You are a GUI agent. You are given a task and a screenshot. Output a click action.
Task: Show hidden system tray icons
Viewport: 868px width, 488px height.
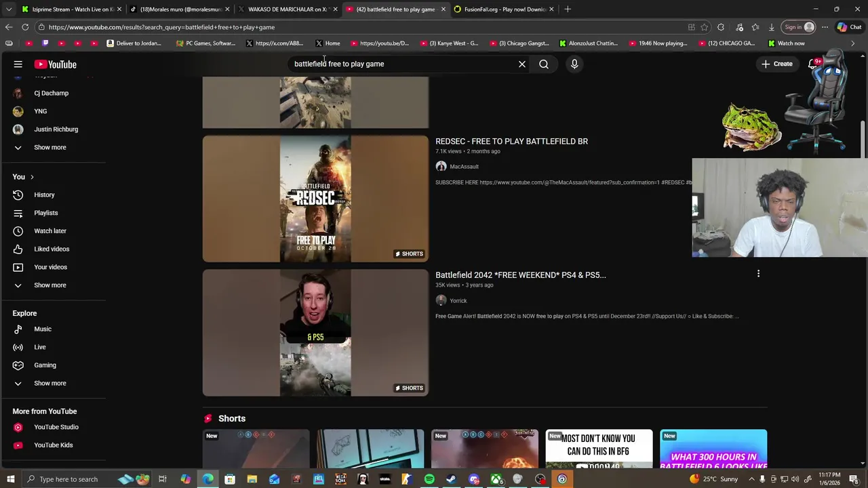click(751, 479)
